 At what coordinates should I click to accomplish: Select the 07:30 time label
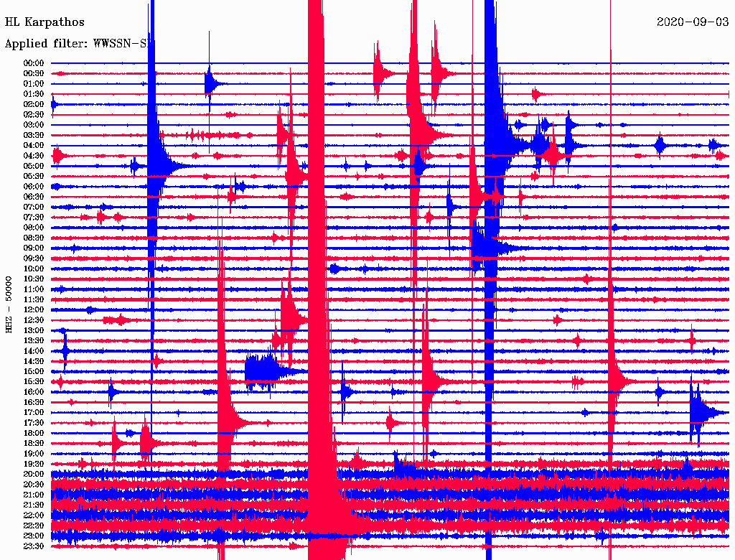click(x=34, y=218)
